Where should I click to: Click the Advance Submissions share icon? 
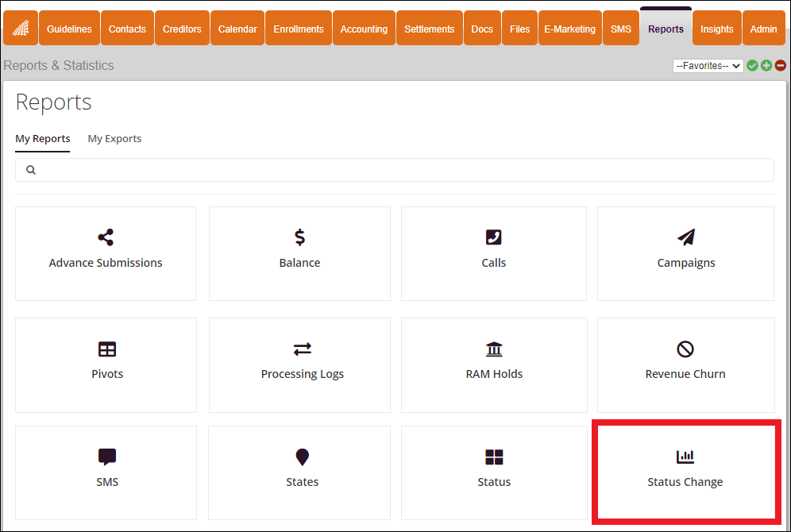pyautogui.click(x=106, y=237)
